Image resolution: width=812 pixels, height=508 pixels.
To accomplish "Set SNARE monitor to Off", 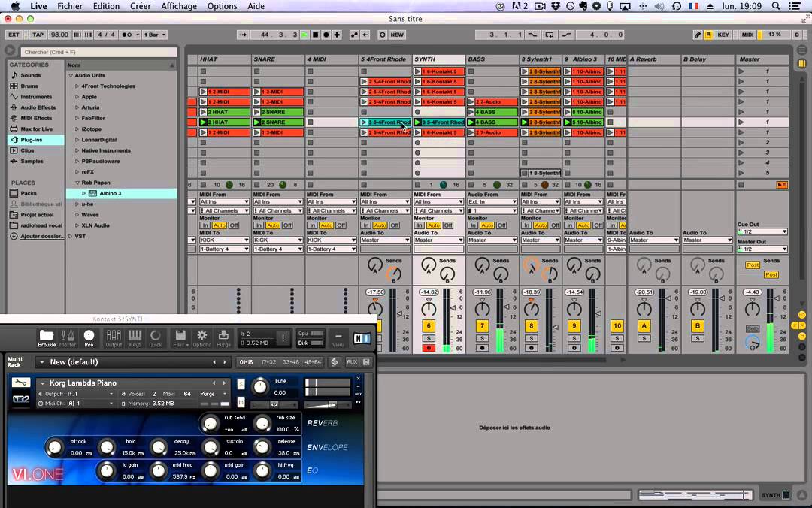I will pos(287,225).
